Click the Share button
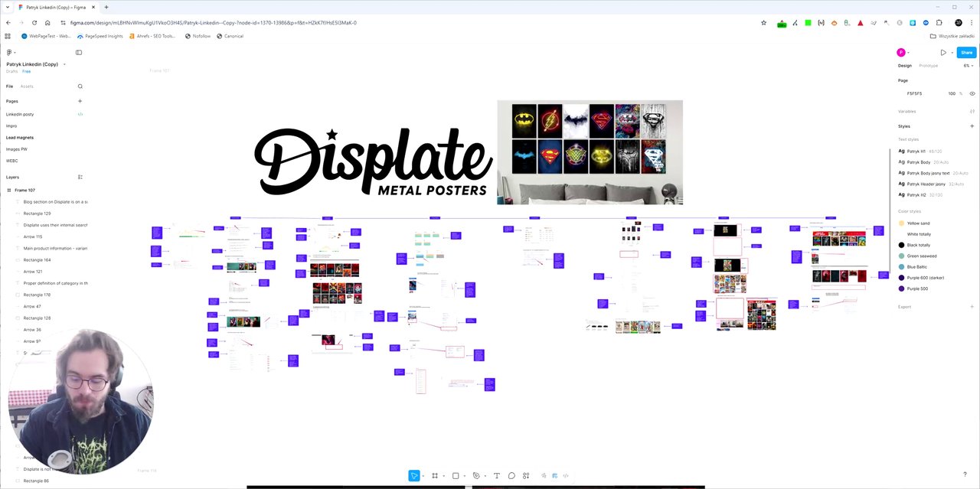Image resolution: width=980 pixels, height=489 pixels. [966, 53]
